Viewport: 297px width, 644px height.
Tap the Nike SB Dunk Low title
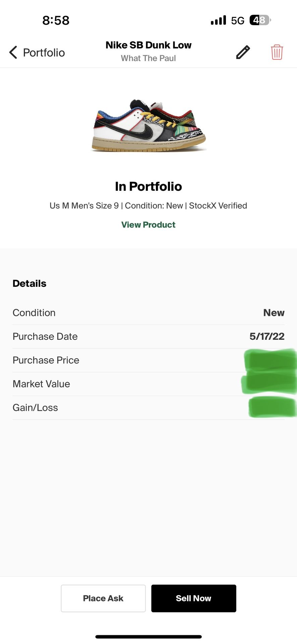click(x=148, y=45)
